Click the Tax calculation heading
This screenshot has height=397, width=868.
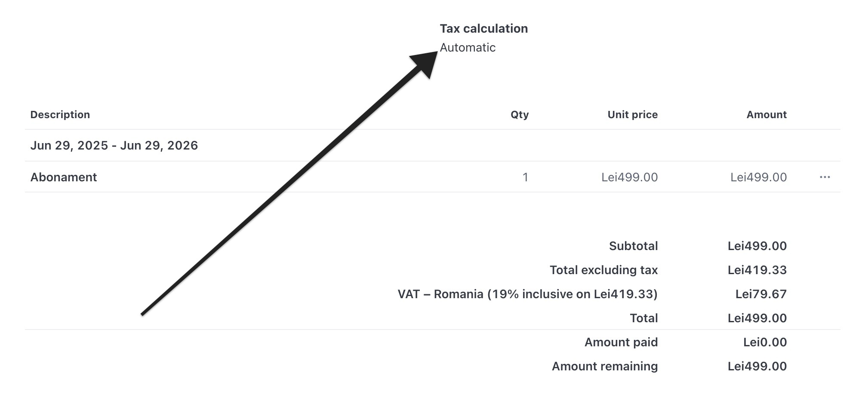coord(483,27)
